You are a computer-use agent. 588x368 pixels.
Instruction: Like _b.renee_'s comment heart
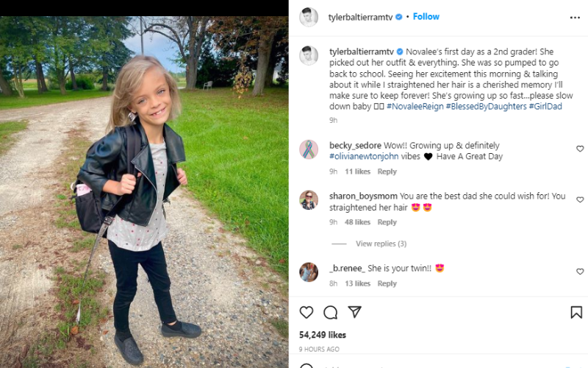click(x=580, y=272)
